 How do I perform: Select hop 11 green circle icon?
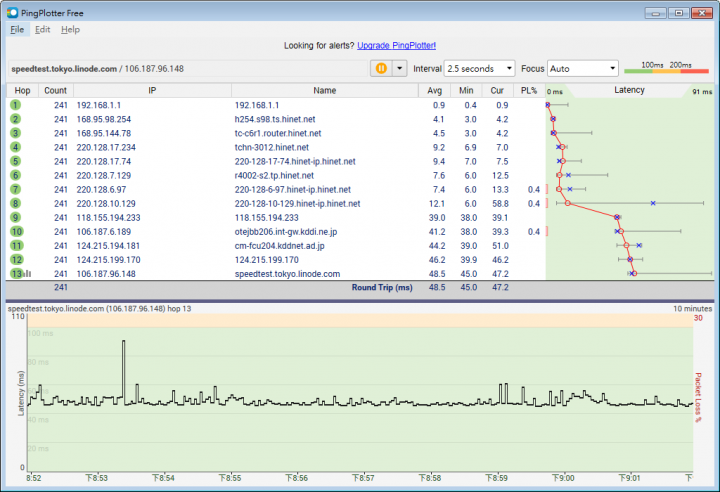[17, 246]
